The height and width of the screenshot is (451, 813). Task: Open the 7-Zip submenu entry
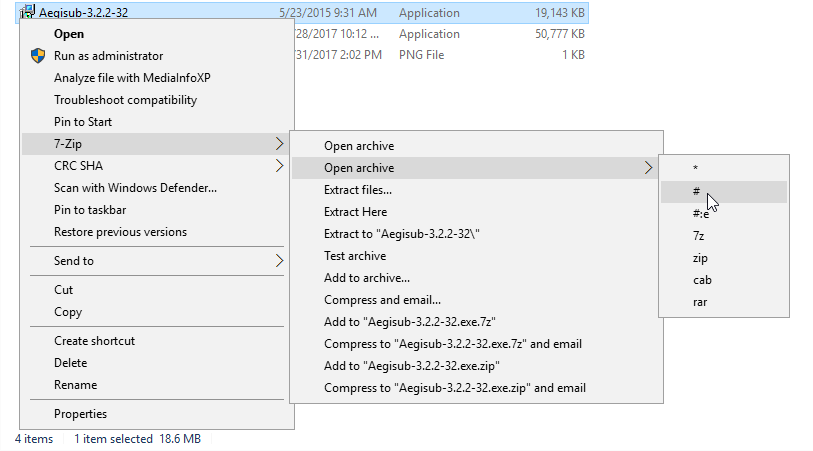pyautogui.click(x=156, y=144)
